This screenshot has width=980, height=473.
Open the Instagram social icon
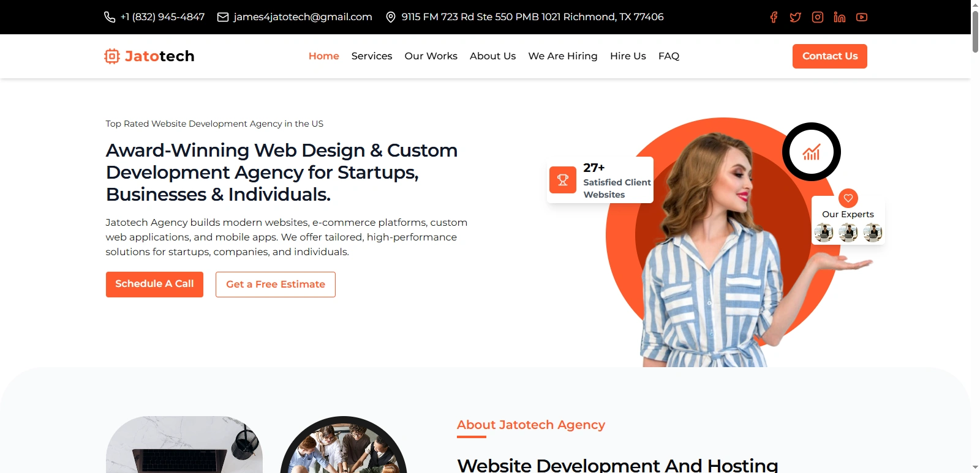point(818,17)
